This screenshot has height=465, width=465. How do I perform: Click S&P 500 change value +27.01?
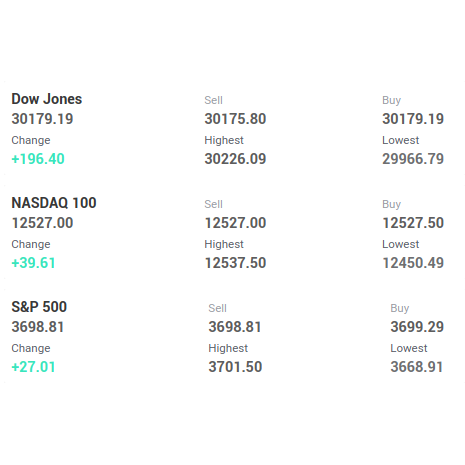(33, 367)
